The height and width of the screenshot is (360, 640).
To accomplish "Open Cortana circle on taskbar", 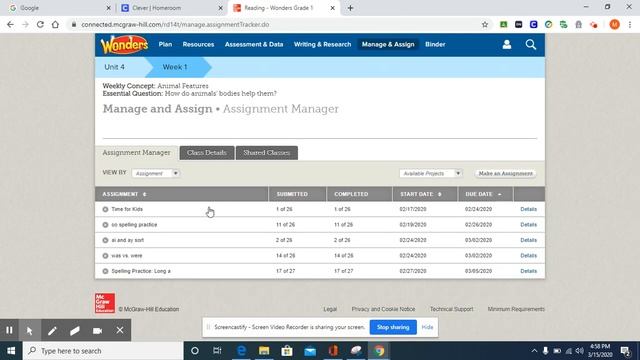I will [195, 351].
